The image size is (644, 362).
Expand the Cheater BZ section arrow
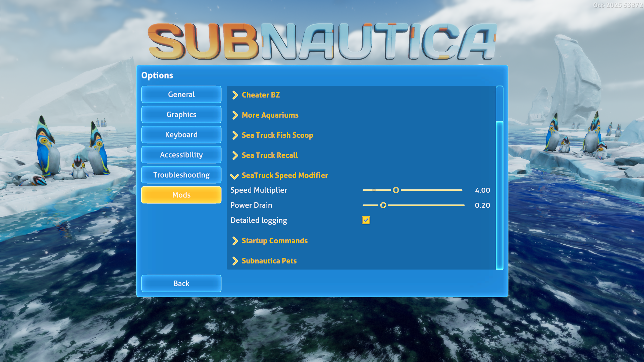pos(235,95)
